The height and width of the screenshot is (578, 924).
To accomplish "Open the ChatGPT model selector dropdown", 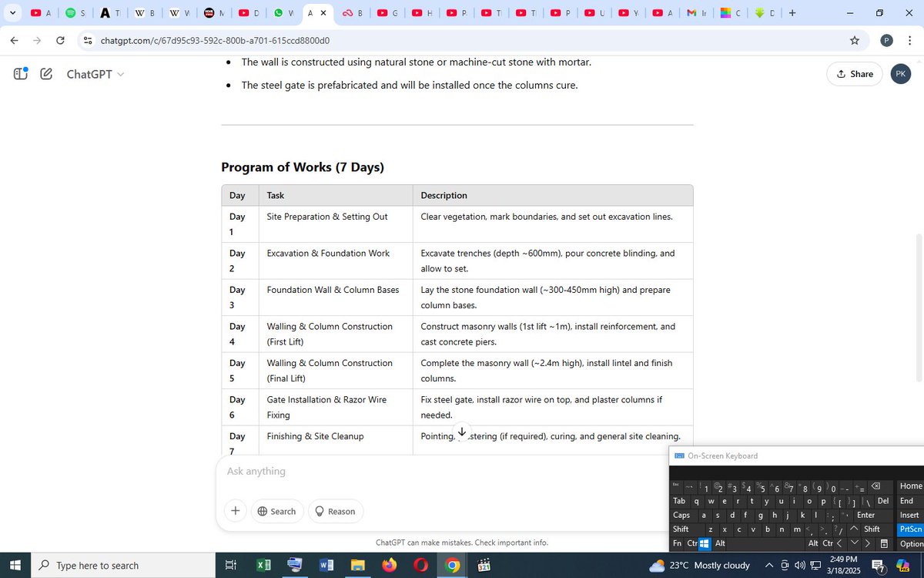I will pyautogui.click(x=95, y=74).
